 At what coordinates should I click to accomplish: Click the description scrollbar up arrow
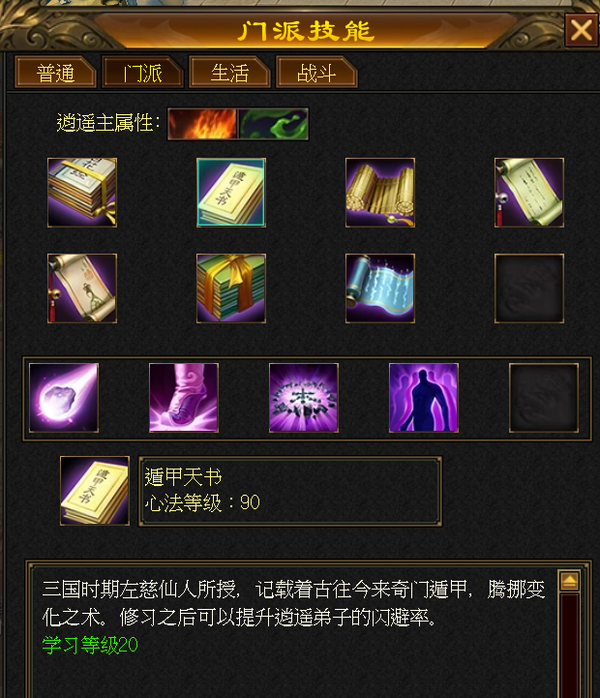570,581
